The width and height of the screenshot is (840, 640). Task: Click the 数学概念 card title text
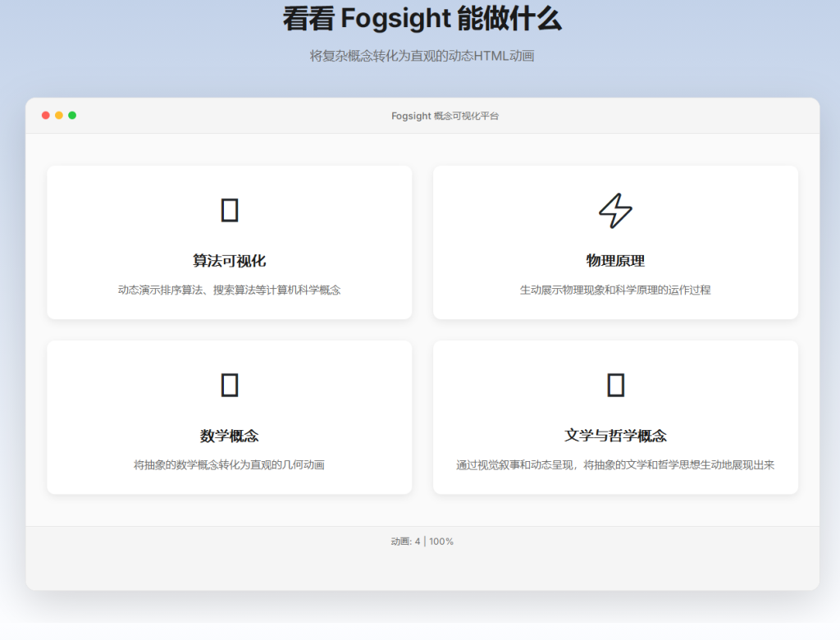pos(230,436)
